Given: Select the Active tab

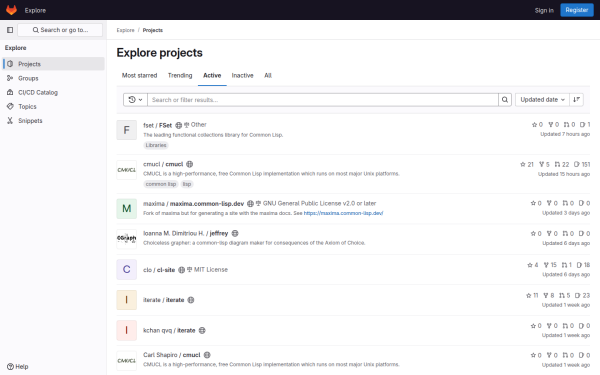Looking at the screenshot, I should [x=212, y=75].
